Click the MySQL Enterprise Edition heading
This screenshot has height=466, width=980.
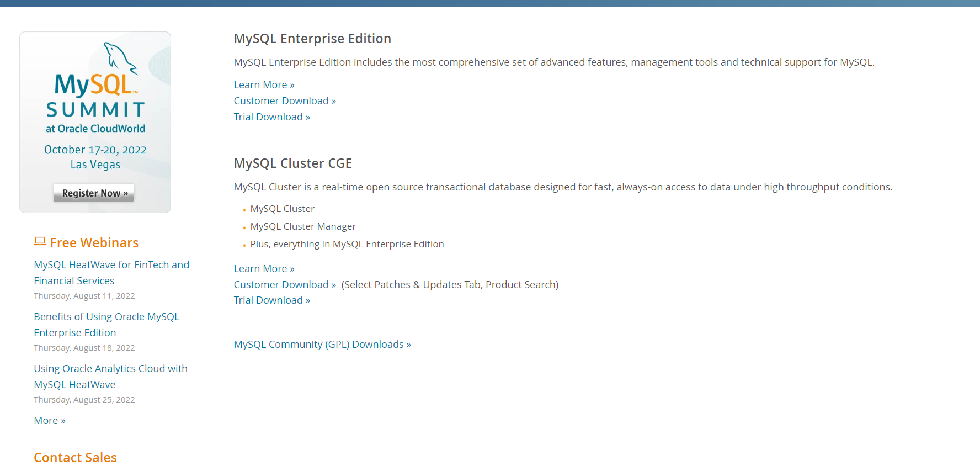312,39
